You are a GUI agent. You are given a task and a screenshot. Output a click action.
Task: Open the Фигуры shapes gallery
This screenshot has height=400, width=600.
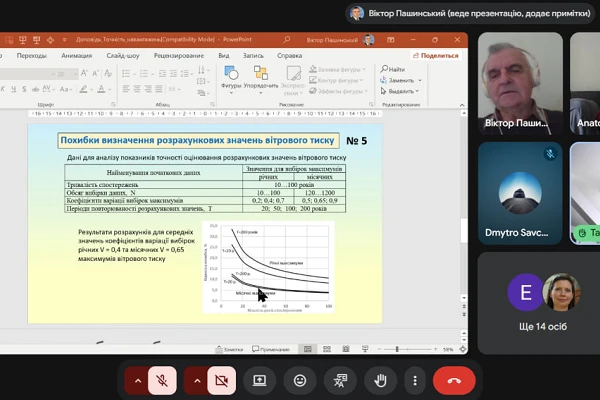pyautogui.click(x=231, y=79)
